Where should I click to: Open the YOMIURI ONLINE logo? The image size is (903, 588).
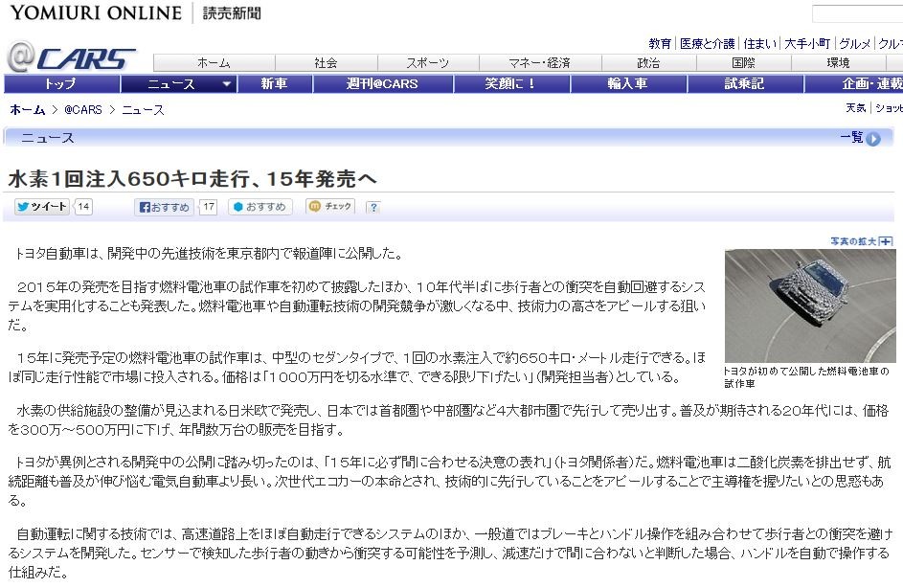(x=96, y=12)
